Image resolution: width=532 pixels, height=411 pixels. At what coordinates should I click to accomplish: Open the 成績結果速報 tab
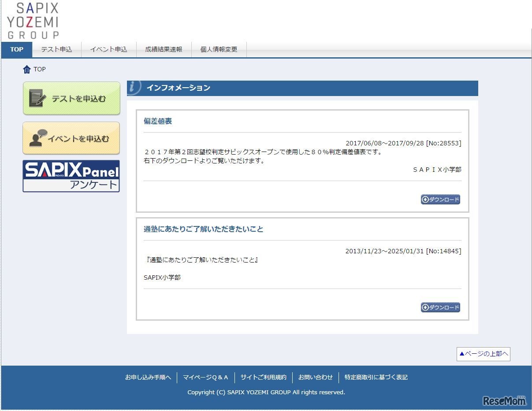tap(164, 49)
